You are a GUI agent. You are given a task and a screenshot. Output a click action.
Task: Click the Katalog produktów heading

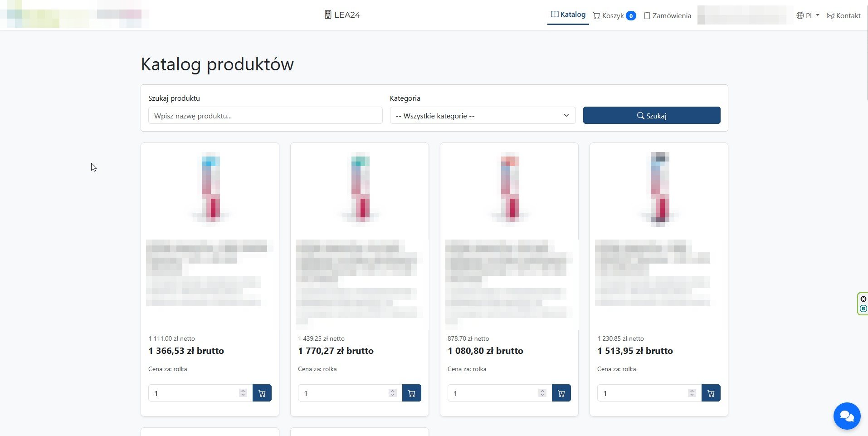pos(217,64)
